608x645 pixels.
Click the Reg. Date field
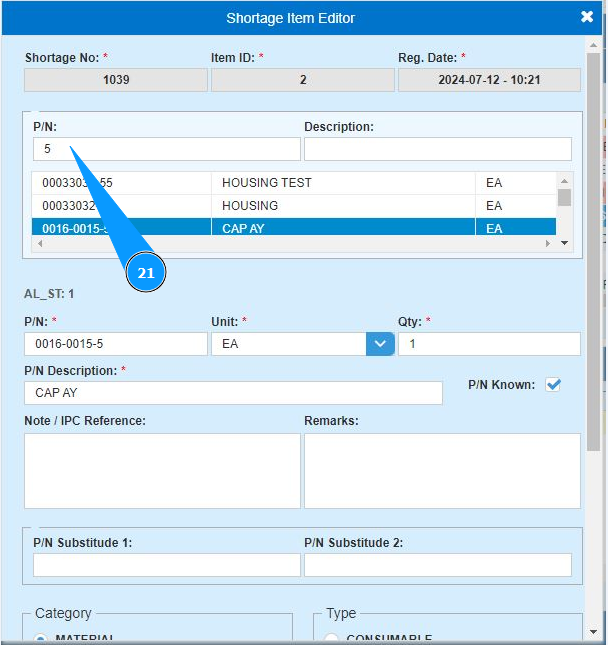click(489, 80)
